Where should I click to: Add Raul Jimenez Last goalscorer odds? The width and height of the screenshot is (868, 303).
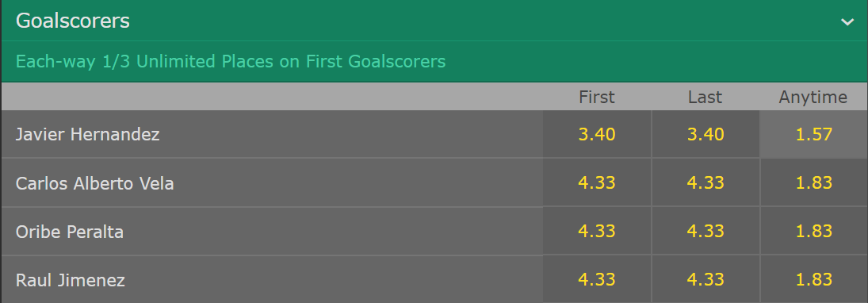[705, 279]
